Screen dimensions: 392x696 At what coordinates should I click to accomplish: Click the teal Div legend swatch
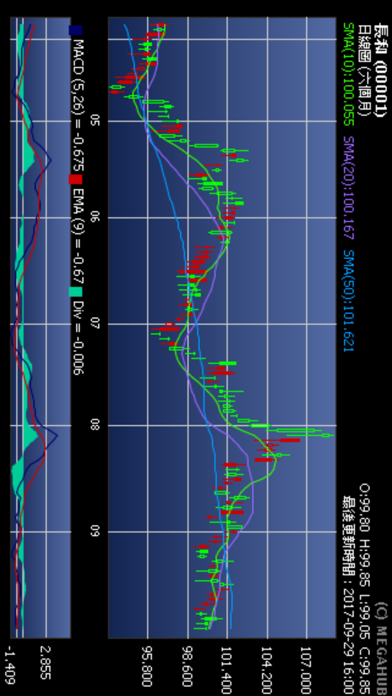pyautogui.click(x=76, y=292)
